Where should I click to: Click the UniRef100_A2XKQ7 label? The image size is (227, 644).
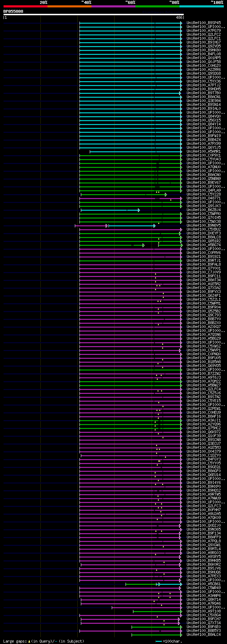204,327
